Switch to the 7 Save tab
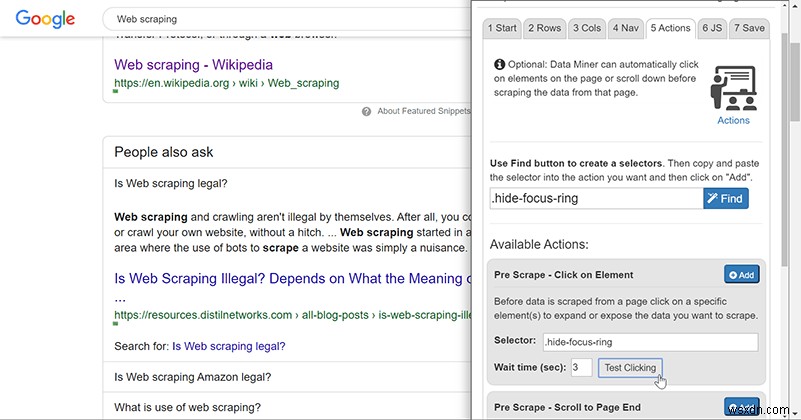 (x=748, y=28)
